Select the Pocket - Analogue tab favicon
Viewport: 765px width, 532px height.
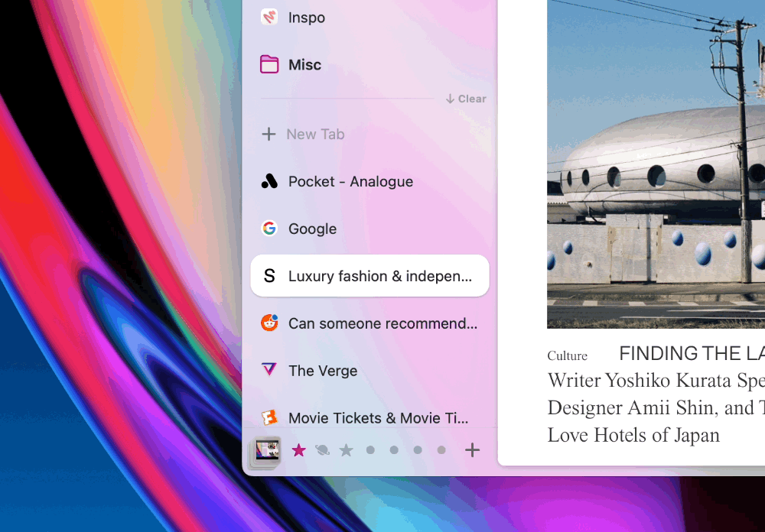(269, 181)
